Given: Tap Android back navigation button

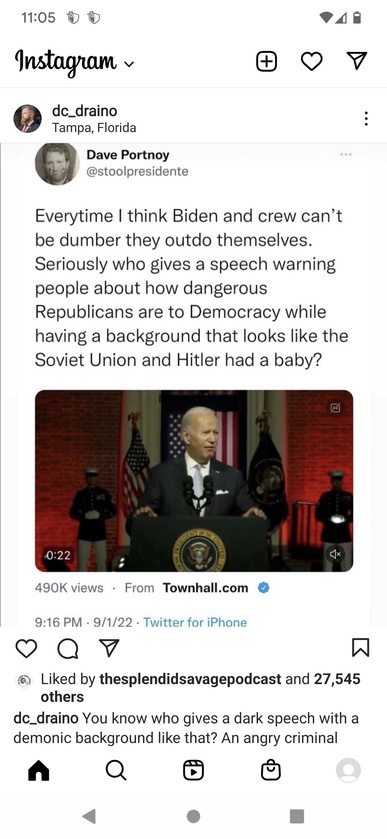Looking at the screenshot, I should click(89, 816).
